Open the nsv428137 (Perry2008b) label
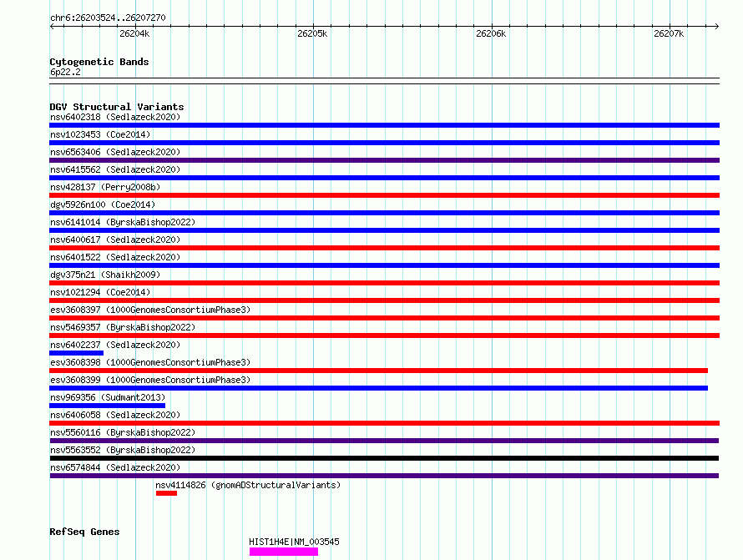The height and width of the screenshot is (560, 743). [105, 187]
